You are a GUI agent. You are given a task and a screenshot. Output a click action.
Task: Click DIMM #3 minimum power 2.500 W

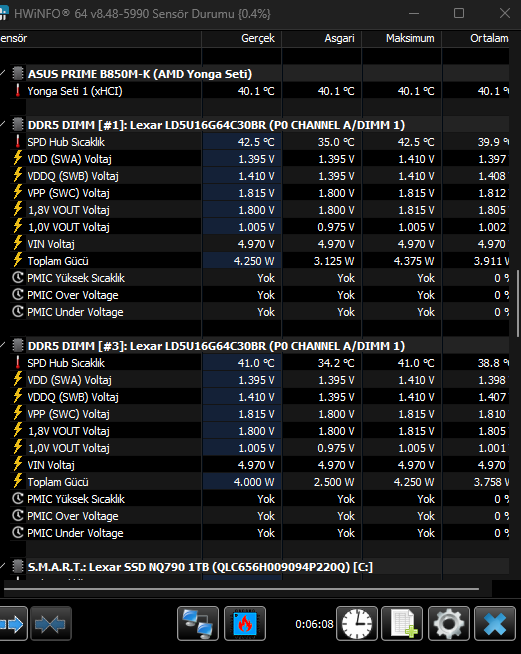pos(334,482)
